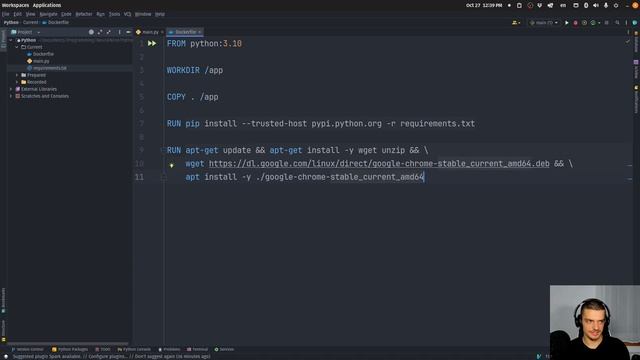
Task: Open the TODO tool window
Action: 102,349
